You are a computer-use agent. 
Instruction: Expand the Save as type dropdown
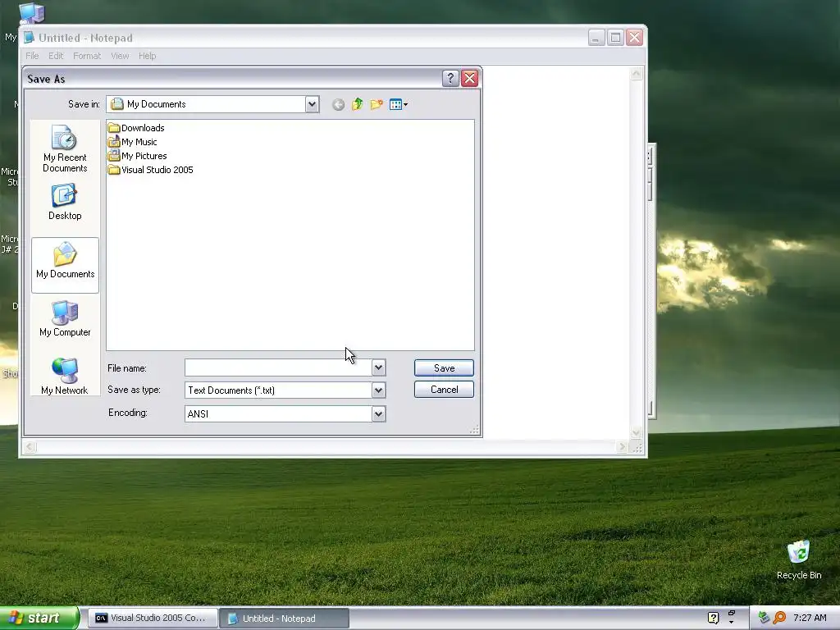point(378,390)
